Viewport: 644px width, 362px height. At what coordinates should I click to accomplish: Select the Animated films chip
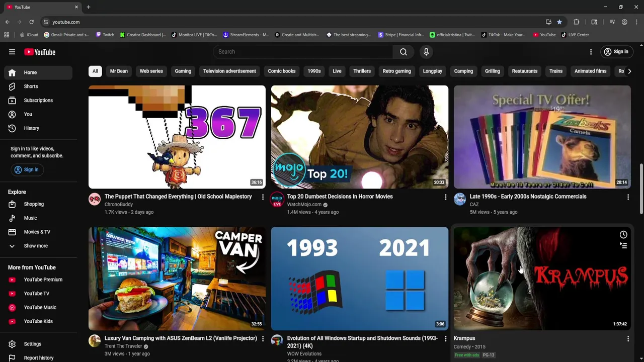(591, 71)
